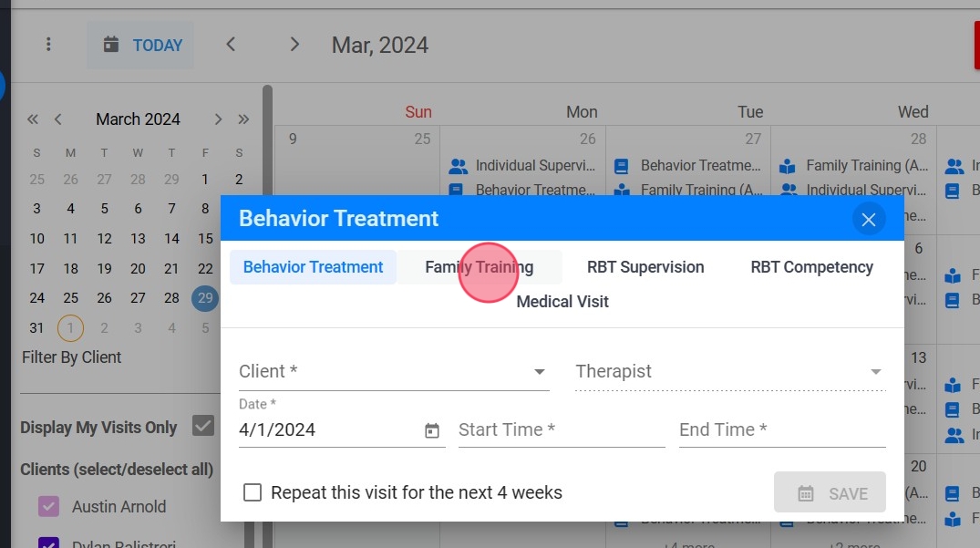The image size is (980, 548).
Task: Jump forward one year in mini calendar
Action: pos(243,119)
